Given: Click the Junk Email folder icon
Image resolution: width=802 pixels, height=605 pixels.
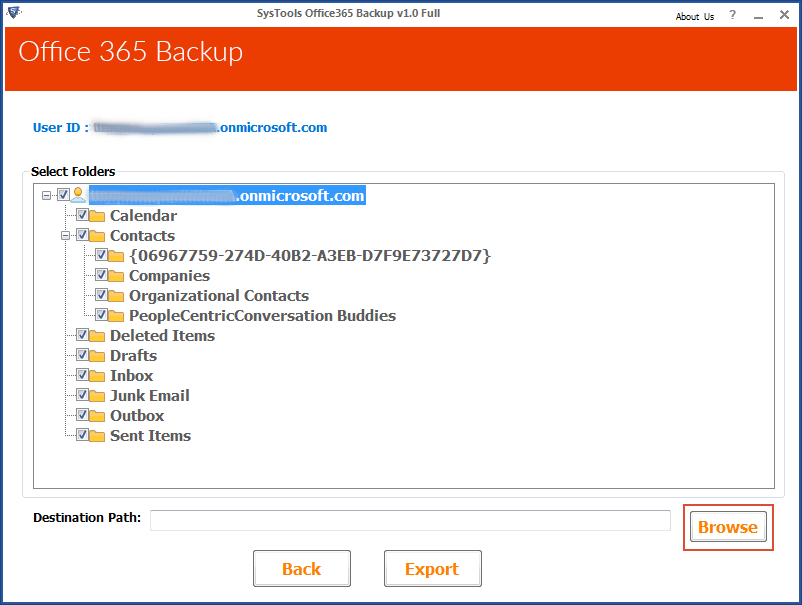Looking at the screenshot, I should tap(98, 396).
